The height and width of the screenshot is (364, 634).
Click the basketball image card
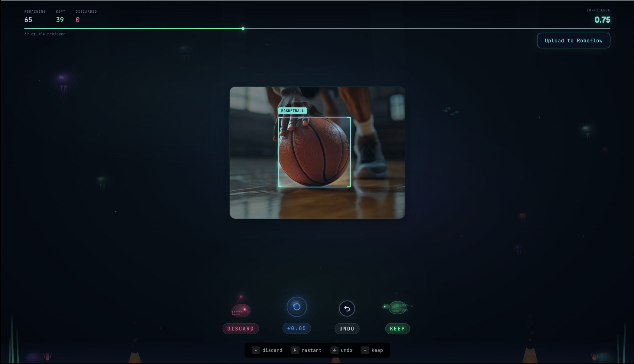317,152
